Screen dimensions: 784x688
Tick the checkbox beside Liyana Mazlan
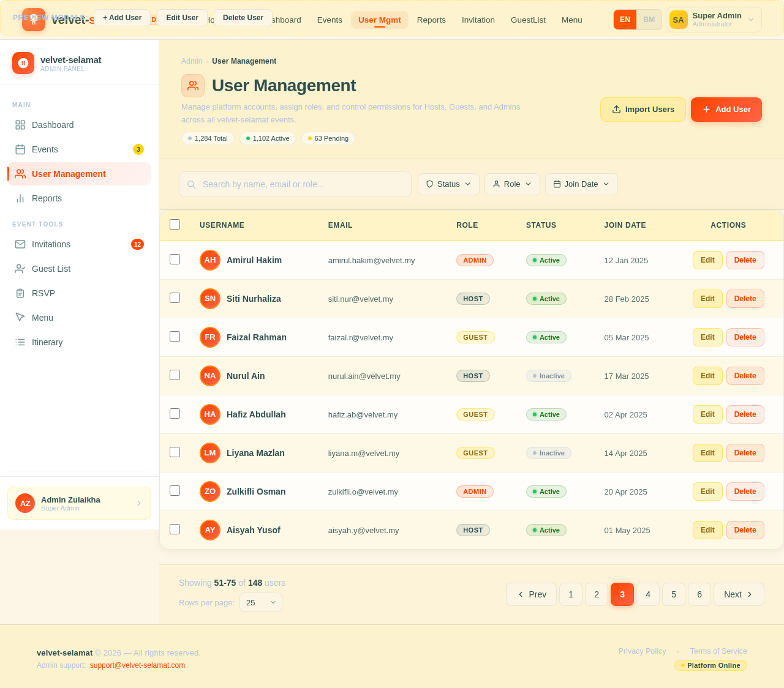pos(175,452)
